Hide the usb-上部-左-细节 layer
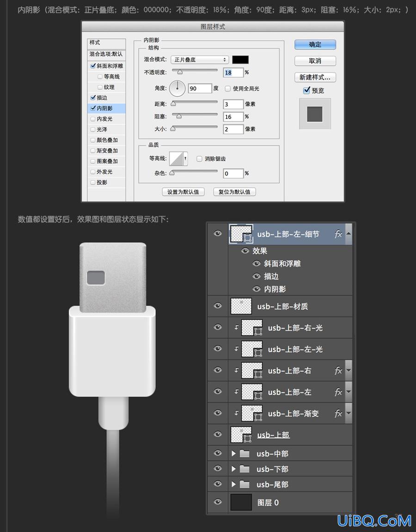The width and height of the screenshot is (416, 532). click(218, 233)
